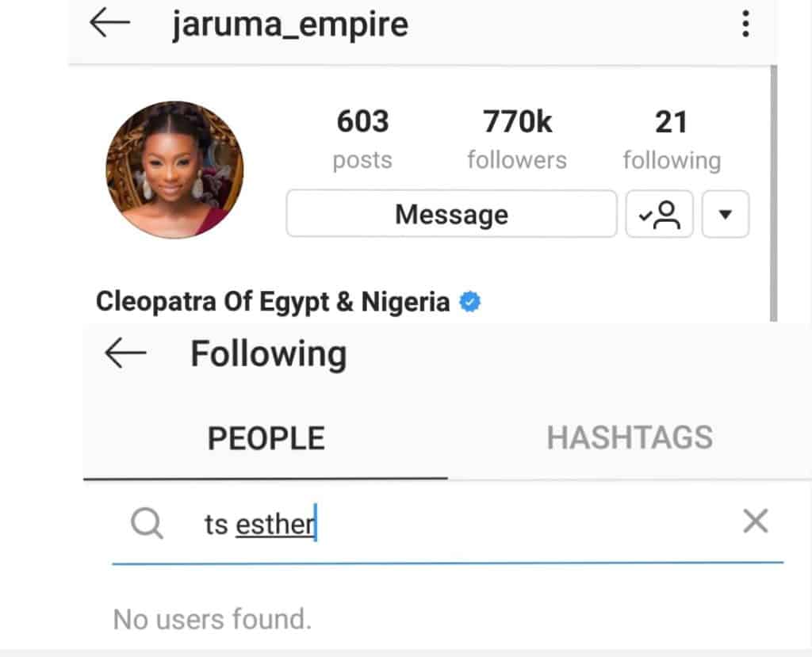812x657 pixels.
Task: Tap the Message button
Action: point(451,214)
